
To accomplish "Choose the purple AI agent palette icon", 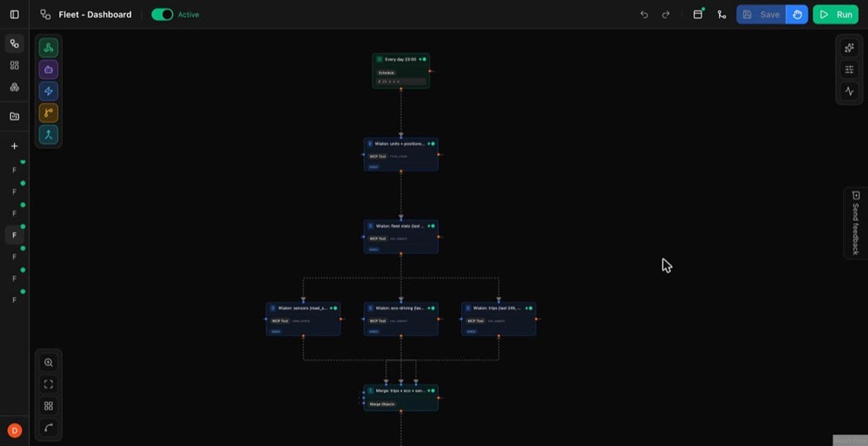I will (x=48, y=69).
